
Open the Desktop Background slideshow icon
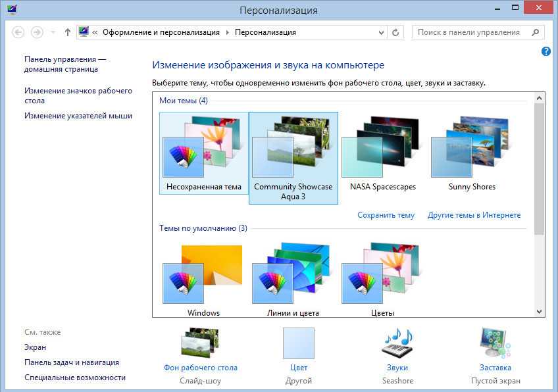click(x=200, y=342)
